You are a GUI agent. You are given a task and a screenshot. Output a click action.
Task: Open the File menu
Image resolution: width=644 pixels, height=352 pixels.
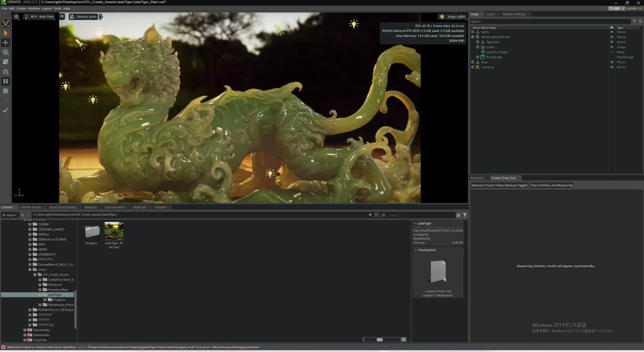(x=4, y=8)
